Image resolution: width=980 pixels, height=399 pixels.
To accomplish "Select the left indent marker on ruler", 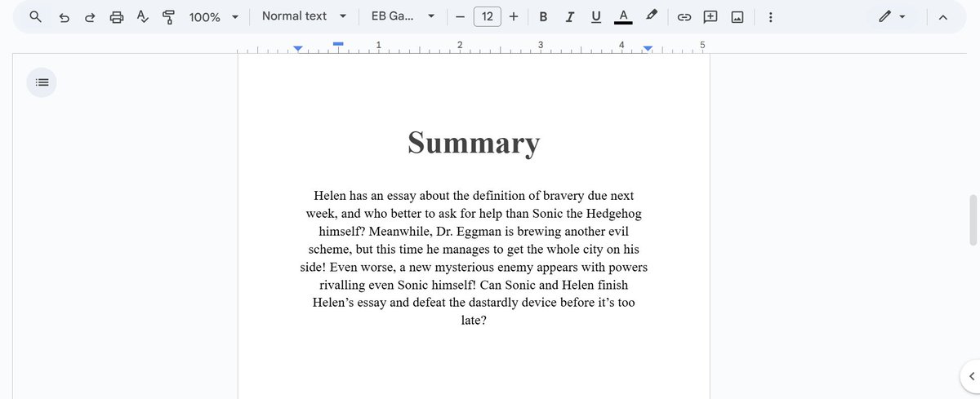I will [298, 50].
